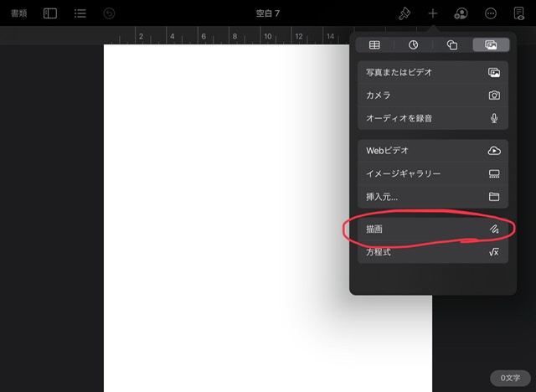536x392 pixels.
Task: Choose 写真またはビデオ option
Action: 432,73
